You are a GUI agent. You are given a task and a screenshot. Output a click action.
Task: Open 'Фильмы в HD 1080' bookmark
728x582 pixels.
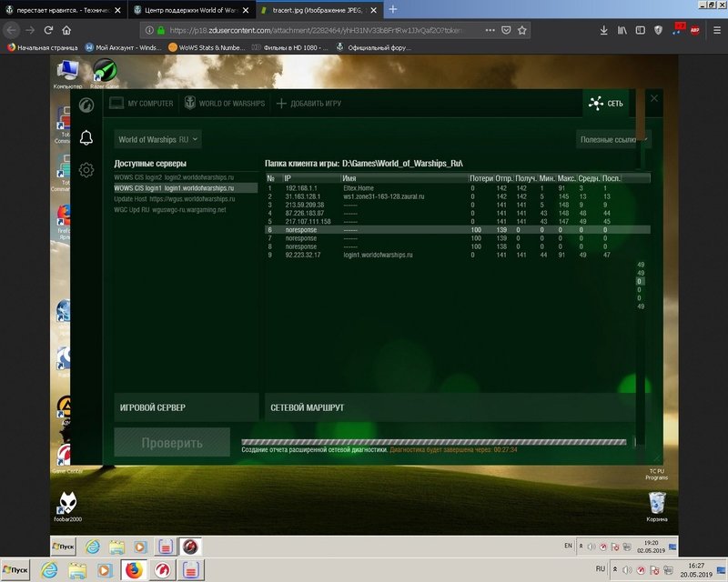tap(290, 47)
